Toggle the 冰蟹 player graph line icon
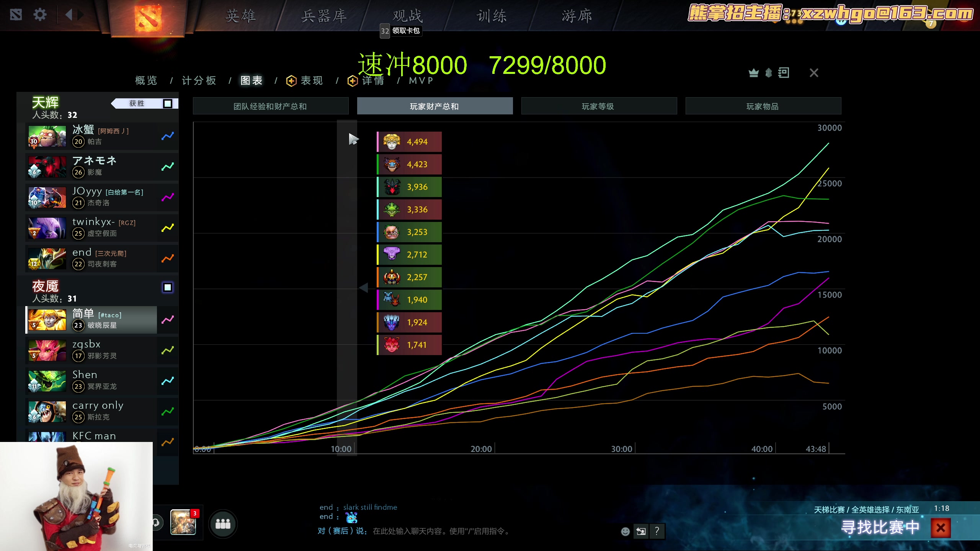Screen dimensions: 980x551 167,136
